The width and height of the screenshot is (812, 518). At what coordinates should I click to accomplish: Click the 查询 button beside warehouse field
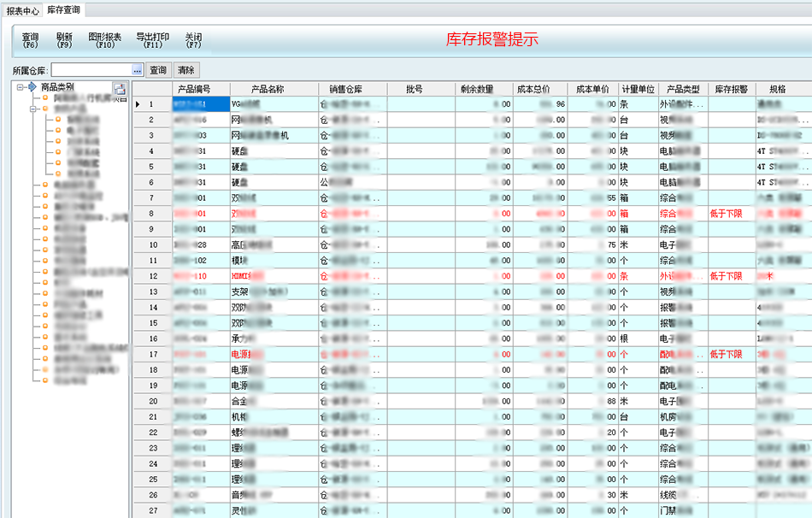pyautogui.click(x=158, y=70)
